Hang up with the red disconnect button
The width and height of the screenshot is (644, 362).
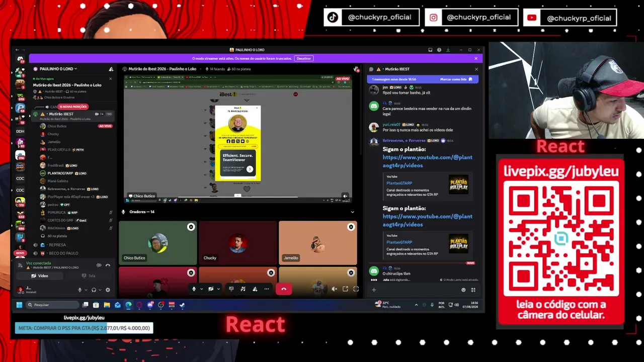point(284,289)
